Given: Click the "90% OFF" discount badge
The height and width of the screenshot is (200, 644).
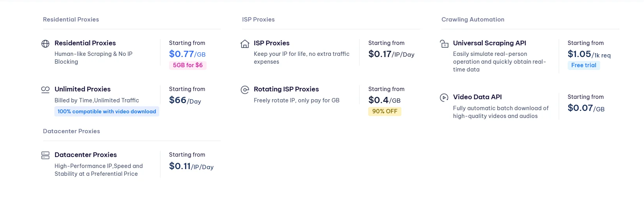Looking at the screenshot, I should [x=385, y=111].
